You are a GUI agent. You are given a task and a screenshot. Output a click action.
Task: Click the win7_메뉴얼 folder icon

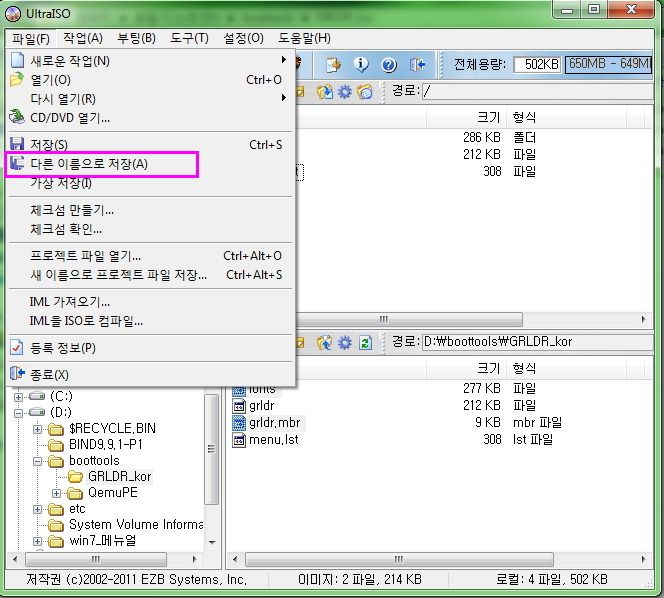(x=56, y=541)
